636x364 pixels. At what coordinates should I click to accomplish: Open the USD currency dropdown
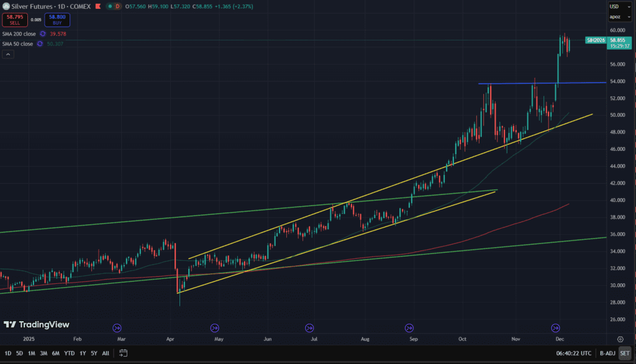pos(617,6)
